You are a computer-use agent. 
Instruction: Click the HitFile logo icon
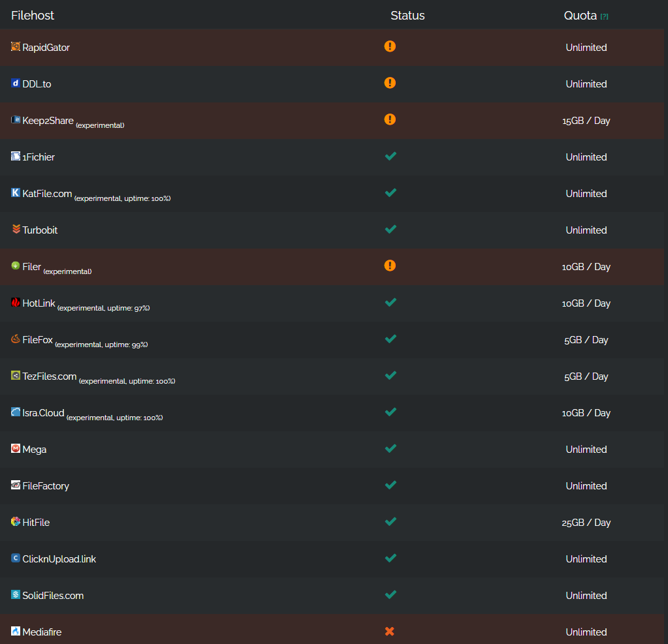coord(16,521)
